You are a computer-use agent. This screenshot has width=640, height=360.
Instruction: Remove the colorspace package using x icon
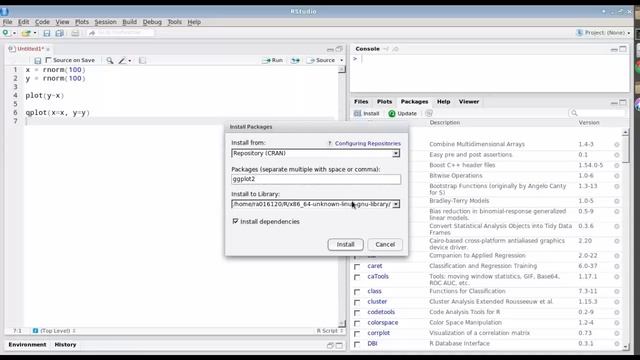pos(617,323)
